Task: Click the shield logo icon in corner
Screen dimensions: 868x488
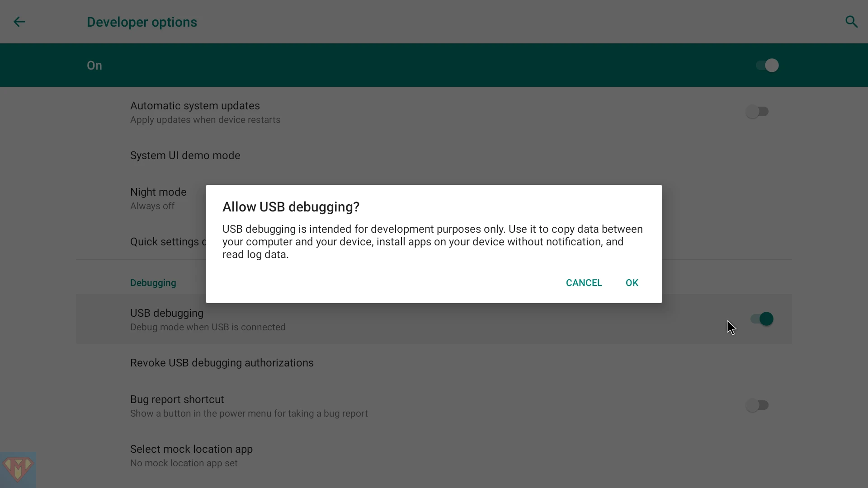Action: click(18, 470)
